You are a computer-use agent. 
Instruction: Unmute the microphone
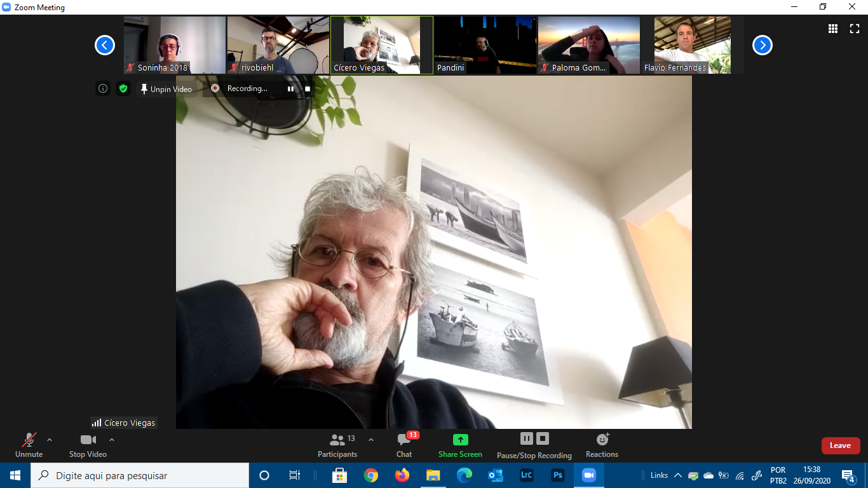coord(29,445)
